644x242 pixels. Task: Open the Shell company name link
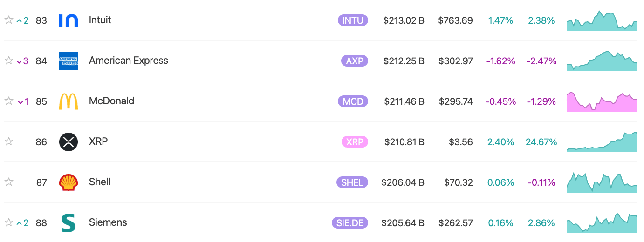pyautogui.click(x=100, y=182)
